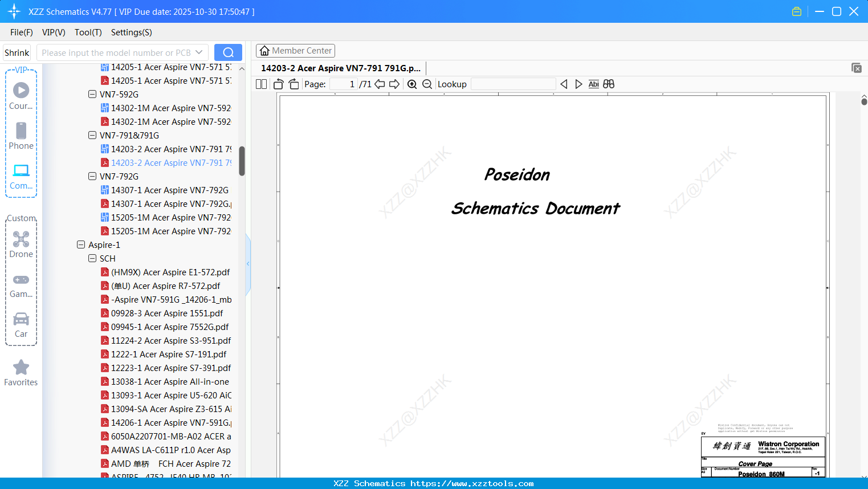
Task: Select the highlighted 14203-2 VN7-791 PDF file
Action: pos(166,162)
